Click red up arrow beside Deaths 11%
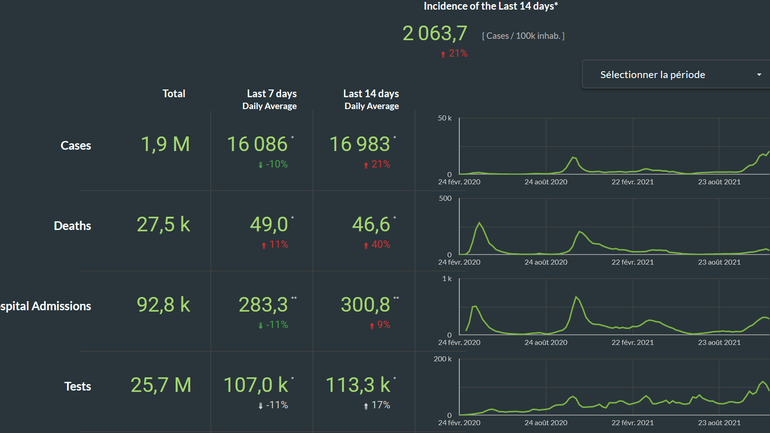The height and width of the screenshot is (433, 770). click(x=264, y=244)
